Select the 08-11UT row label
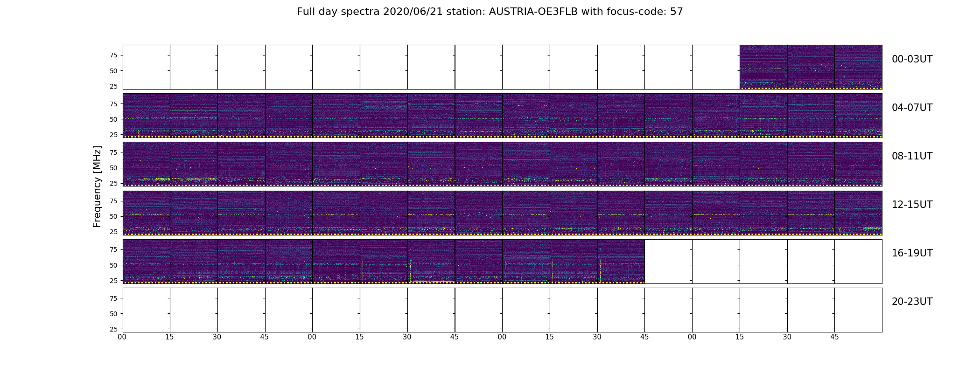980x373 pixels. pos(912,156)
